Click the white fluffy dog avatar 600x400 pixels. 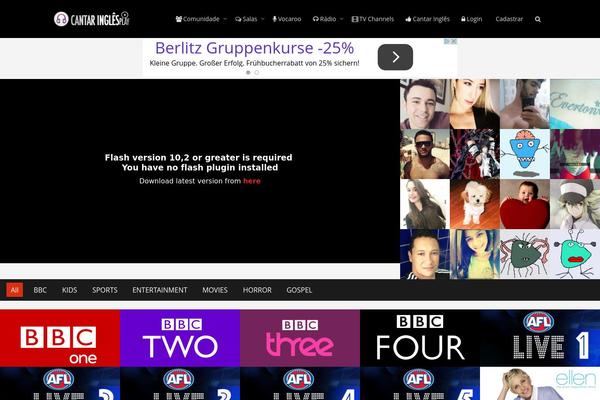[475, 204]
